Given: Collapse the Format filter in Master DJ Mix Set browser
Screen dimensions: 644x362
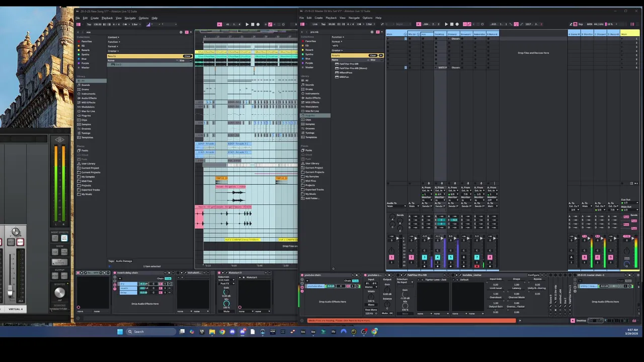Looking at the screenshot, I should [x=337, y=42].
